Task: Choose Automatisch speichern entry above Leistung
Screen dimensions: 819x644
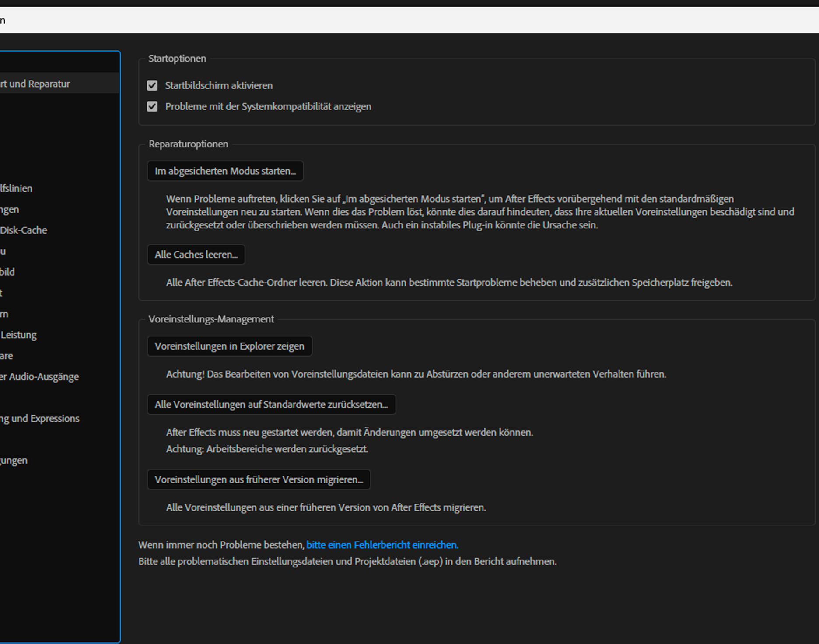Action: tap(4, 314)
